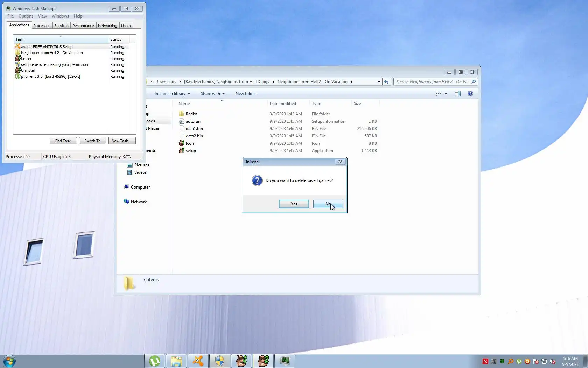Change the view with the Explorer view icon

coord(438,94)
